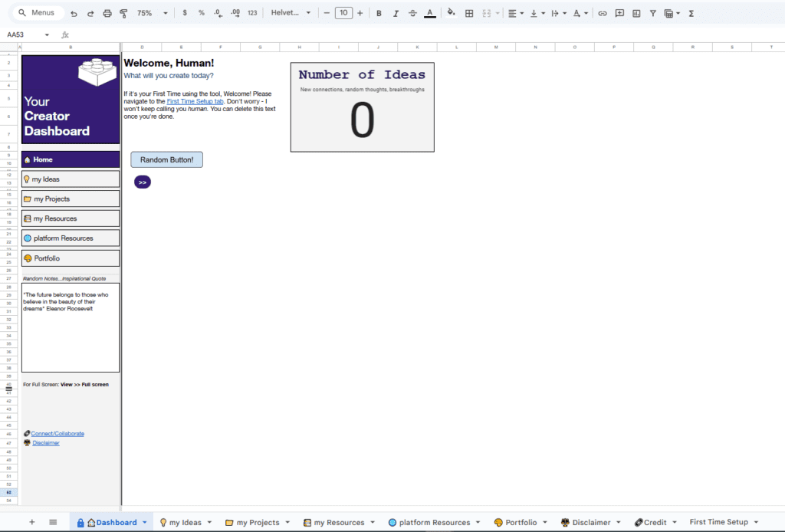Viewport: 785px width, 532px height.
Task: Click the brick logo image
Action: click(x=97, y=71)
